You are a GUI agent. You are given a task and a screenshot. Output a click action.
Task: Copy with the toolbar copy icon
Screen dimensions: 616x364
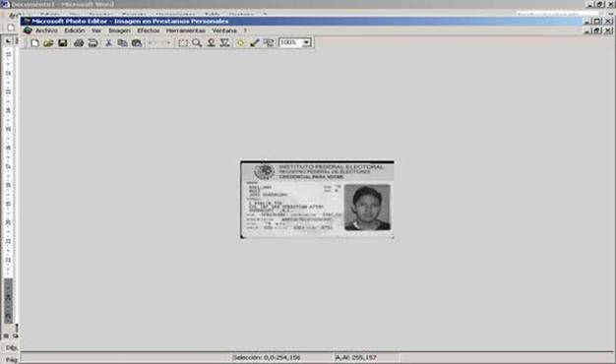click(x=122, y=43)
